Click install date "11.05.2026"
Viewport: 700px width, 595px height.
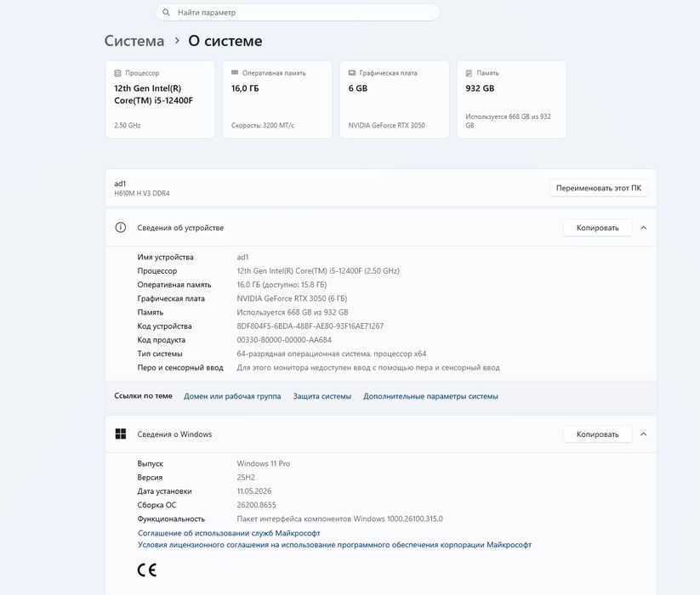pos(254,491)
